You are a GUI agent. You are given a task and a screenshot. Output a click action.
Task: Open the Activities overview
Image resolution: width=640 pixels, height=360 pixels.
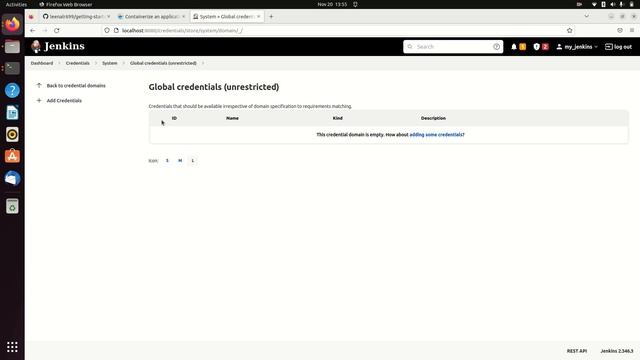coord(16,4)
